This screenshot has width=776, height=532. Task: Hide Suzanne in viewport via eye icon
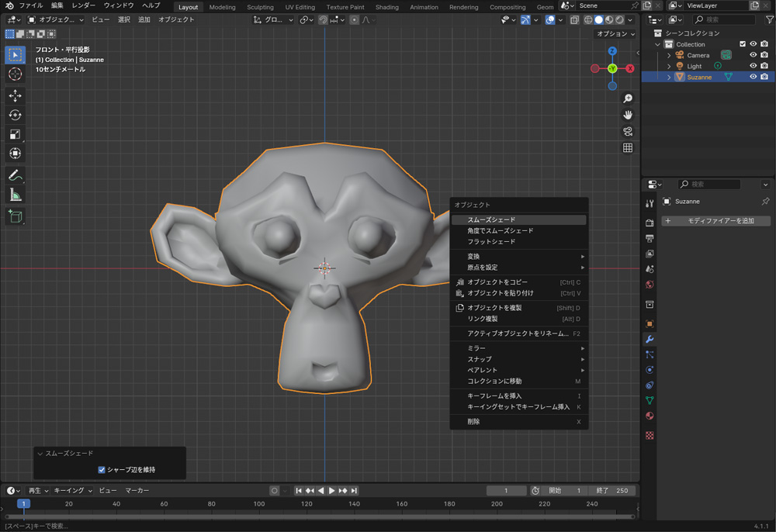753,77
